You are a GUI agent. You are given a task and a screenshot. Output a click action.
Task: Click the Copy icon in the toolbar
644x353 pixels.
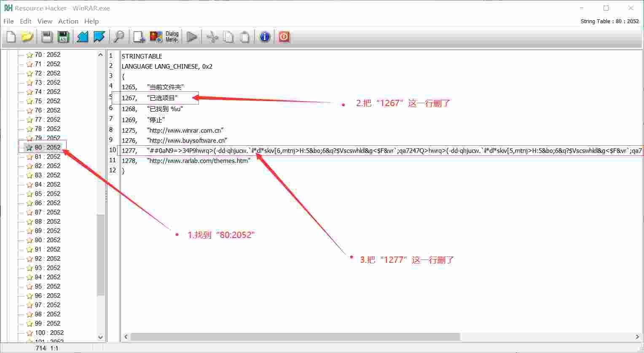(x=228, y=37)
